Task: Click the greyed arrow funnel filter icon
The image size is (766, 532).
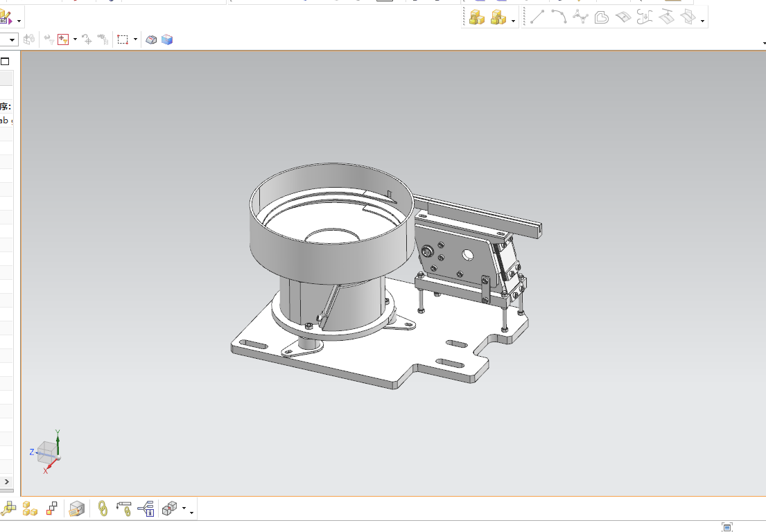Action: [x=49, y=39]
